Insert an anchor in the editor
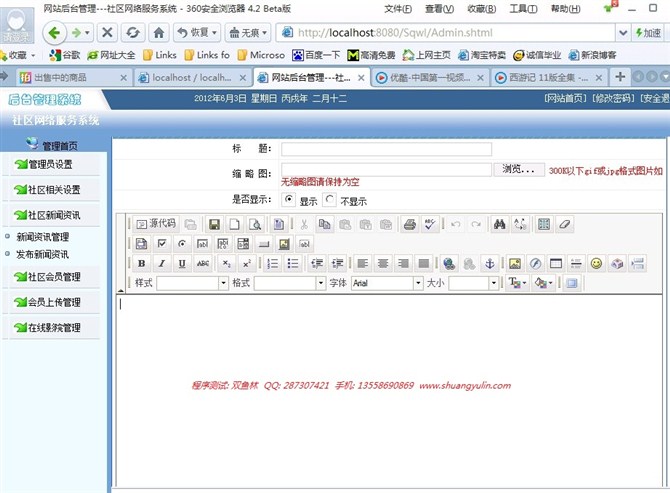Image resolution: width=670 pixels, height=493 pixels. (489, 264)
